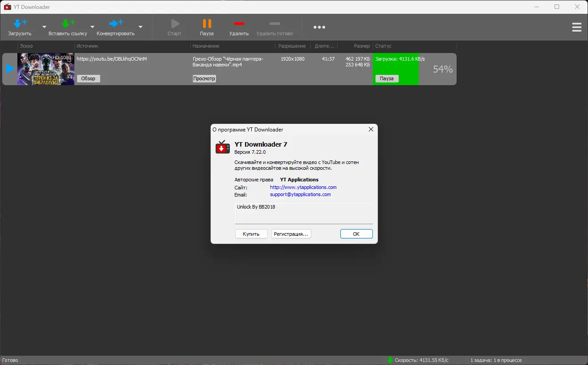Click the video thumbnail of the downloading item

click(45, 69)
